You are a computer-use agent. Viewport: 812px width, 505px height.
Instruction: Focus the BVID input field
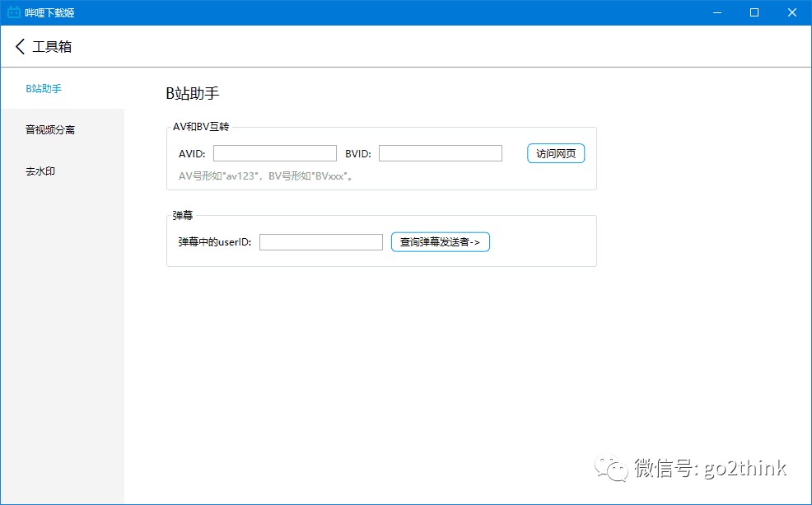[x=441, y=153]
